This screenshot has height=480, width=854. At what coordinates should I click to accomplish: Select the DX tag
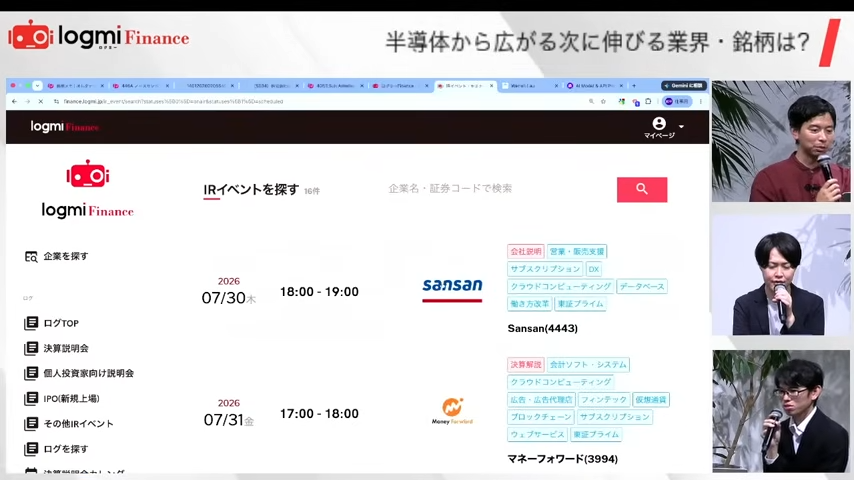tap(594, 269)
